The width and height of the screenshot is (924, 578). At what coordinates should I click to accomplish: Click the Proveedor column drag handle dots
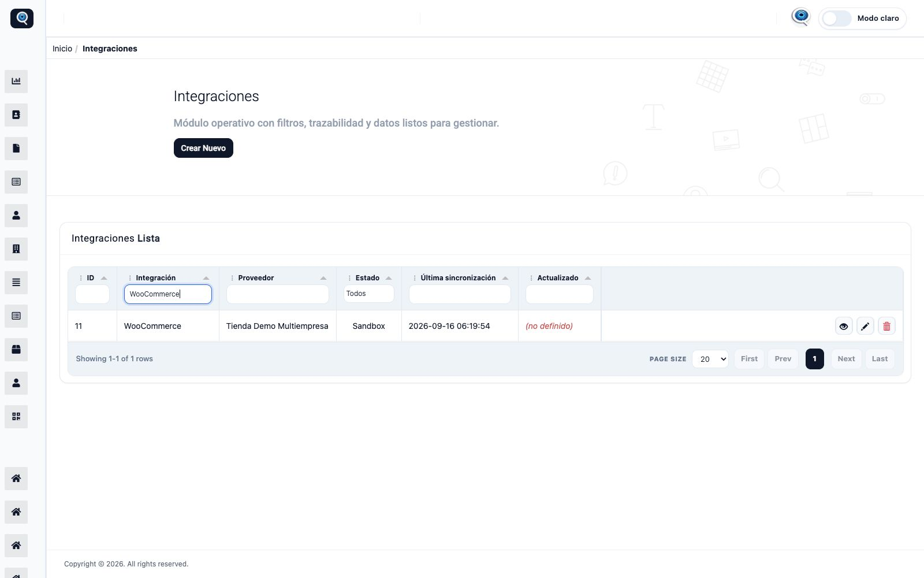232,278
